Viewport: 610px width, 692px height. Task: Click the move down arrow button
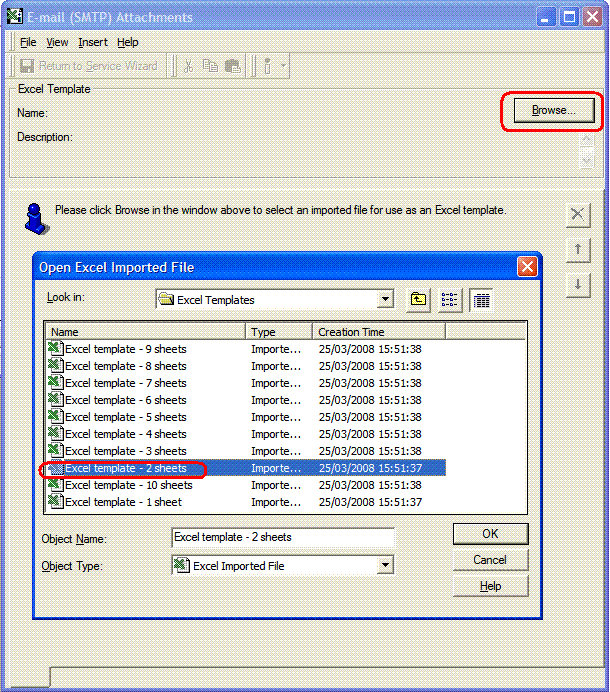click(x=578, y=285)
